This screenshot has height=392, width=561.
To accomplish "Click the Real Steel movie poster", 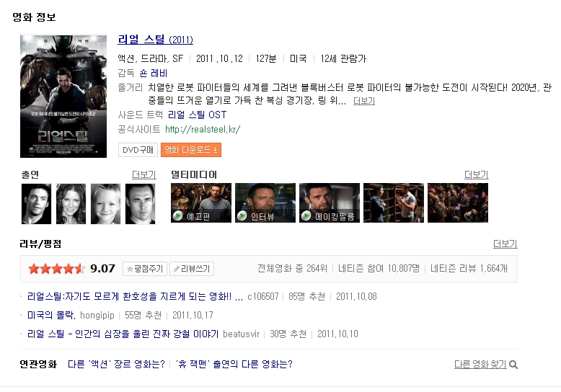I will tap(63, 95).
